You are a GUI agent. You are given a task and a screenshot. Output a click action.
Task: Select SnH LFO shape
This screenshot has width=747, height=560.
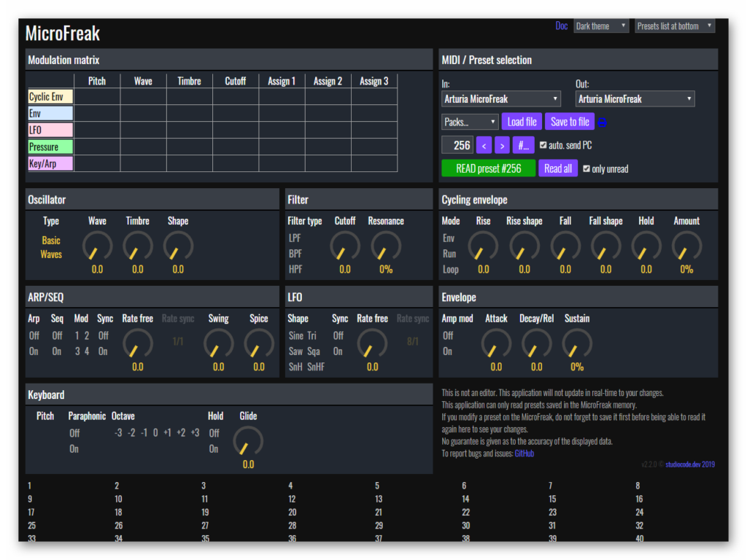point(296,367)
